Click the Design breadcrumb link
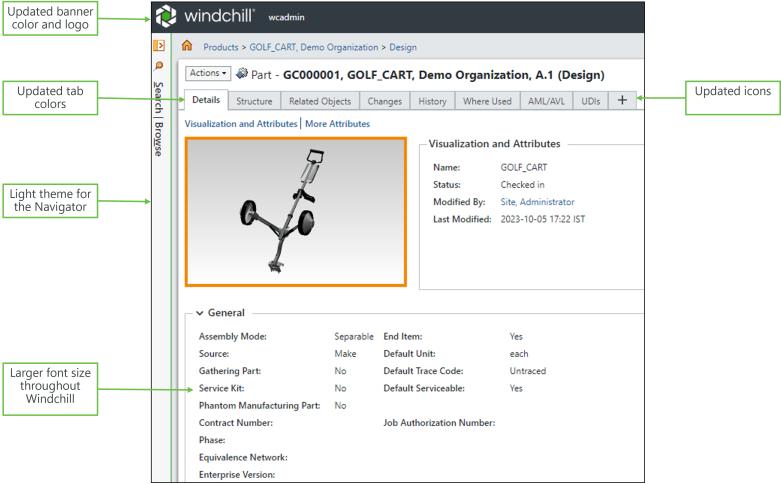 (403, 47)
